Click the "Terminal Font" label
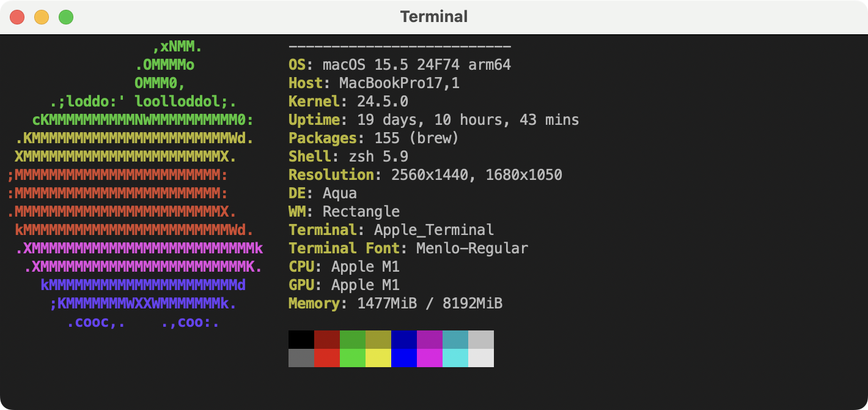868x410 pixels. (344, 248)
